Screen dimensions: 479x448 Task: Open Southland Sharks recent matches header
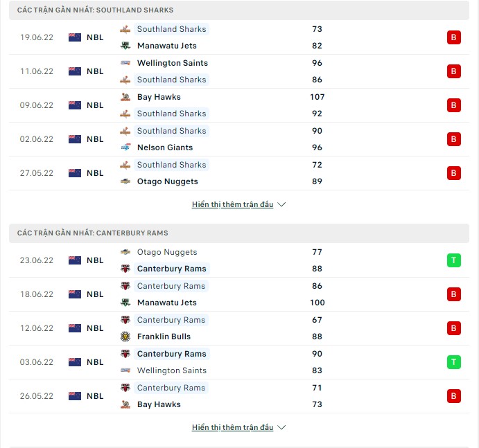96,10
